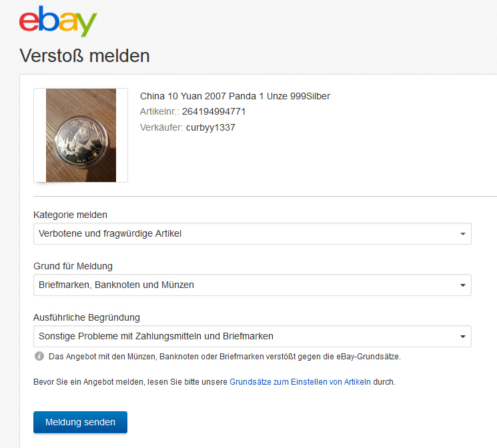Click the item title China 10 Yuan 2007 Panda
This screenshot has width=497, height=448.
[x=235, y=96]
